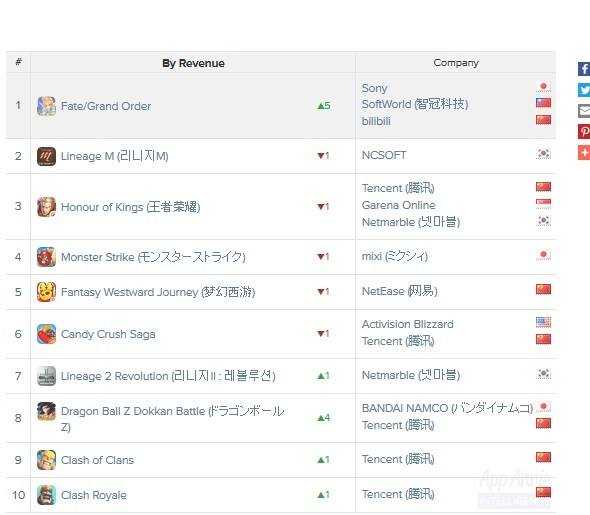The image size is (590, 515).
Task: Open the Fantasy Westward Journey link
Action: (158, 292)
